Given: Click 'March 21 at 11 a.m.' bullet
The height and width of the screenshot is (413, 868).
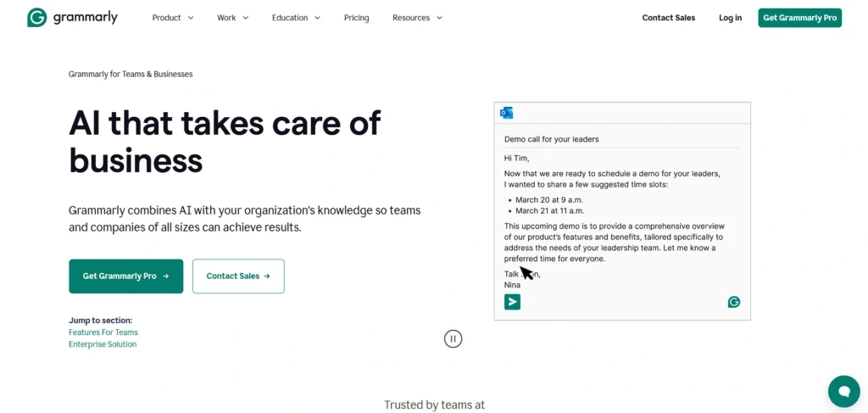Looking at the screenshot, I should tap(549, 211).
